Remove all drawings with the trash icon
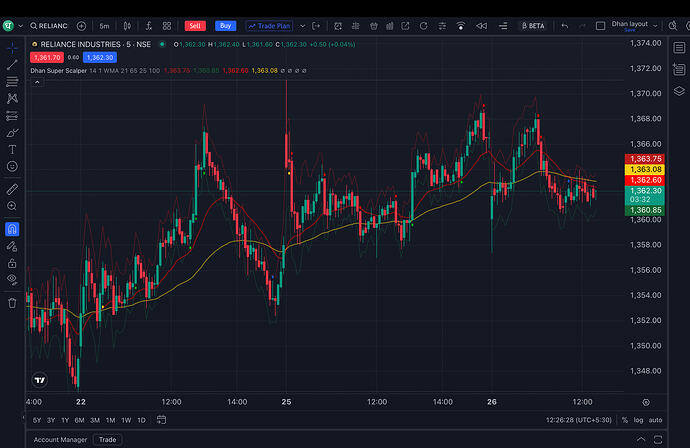Viewport: 690px width, 448px height. tap(12, 303)
